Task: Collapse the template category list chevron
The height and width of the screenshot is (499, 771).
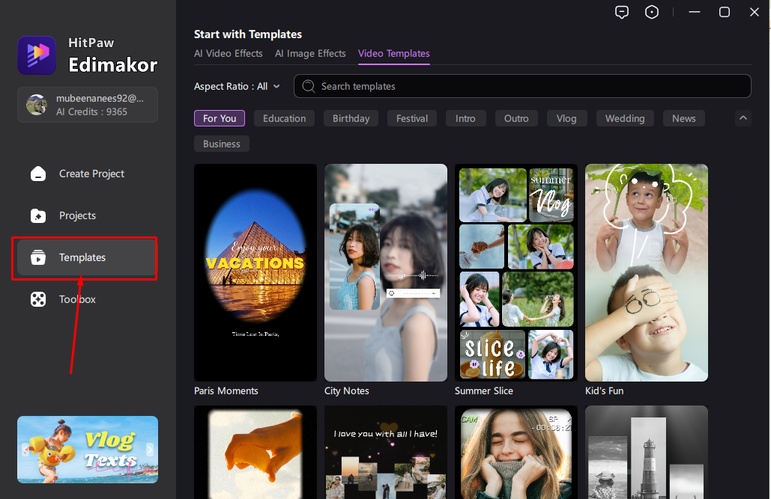Action: pos(743,118)
